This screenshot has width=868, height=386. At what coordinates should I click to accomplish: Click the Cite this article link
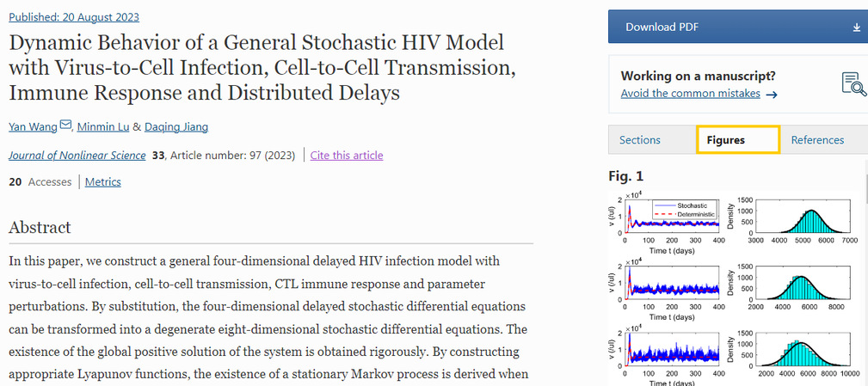pyautogui.click(x=347, y=156)
